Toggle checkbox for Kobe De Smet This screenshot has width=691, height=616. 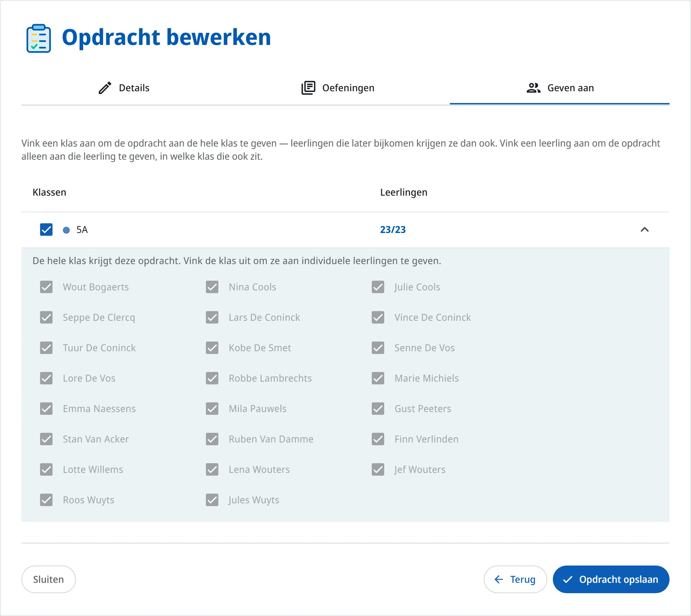tap(212, 348)
